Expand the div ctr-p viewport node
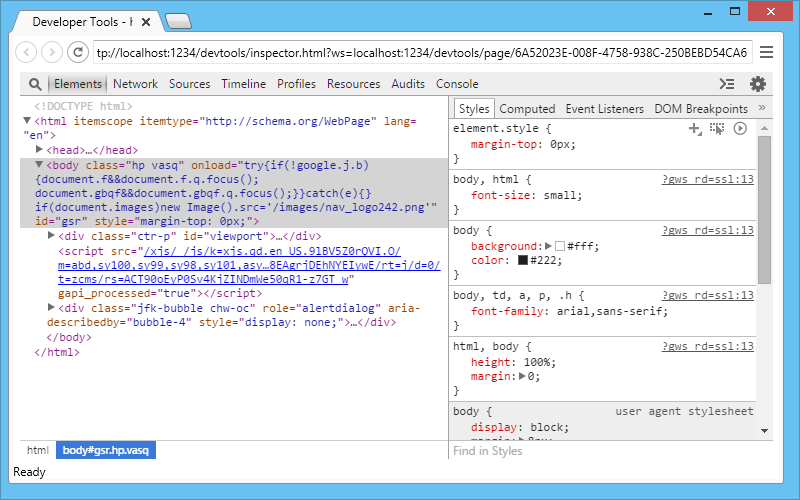The width and height of the screenshot is (800, 500). [x=51, y=235]
